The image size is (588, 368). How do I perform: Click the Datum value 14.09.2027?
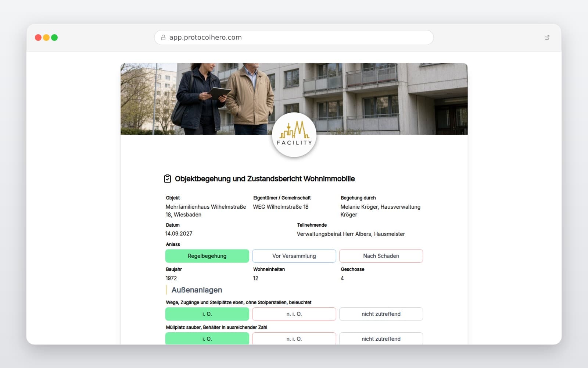pos(179,234)
